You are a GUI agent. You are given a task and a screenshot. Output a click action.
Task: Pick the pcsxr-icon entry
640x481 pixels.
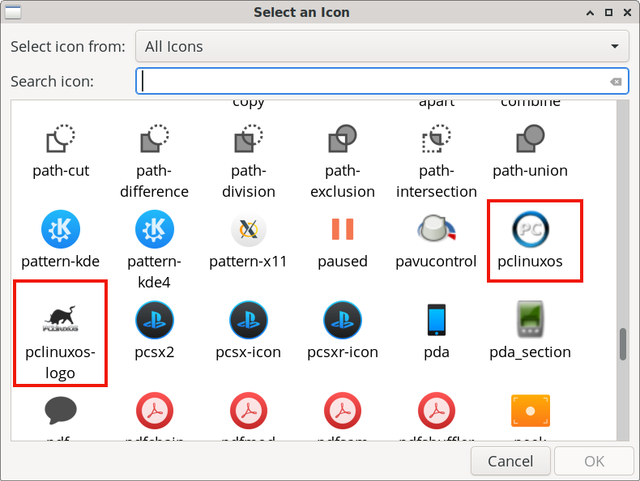click(342, 320)
